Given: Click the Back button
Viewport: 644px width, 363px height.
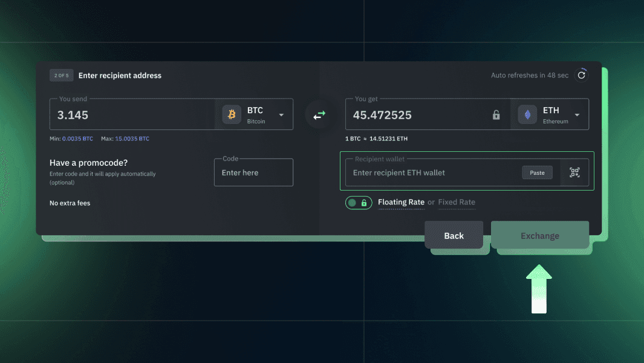Looking at the screenshot, I should pos(454,235).
